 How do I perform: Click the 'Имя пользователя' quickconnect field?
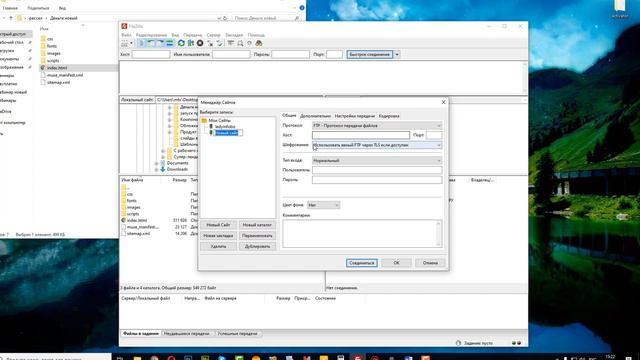point(231,54)
